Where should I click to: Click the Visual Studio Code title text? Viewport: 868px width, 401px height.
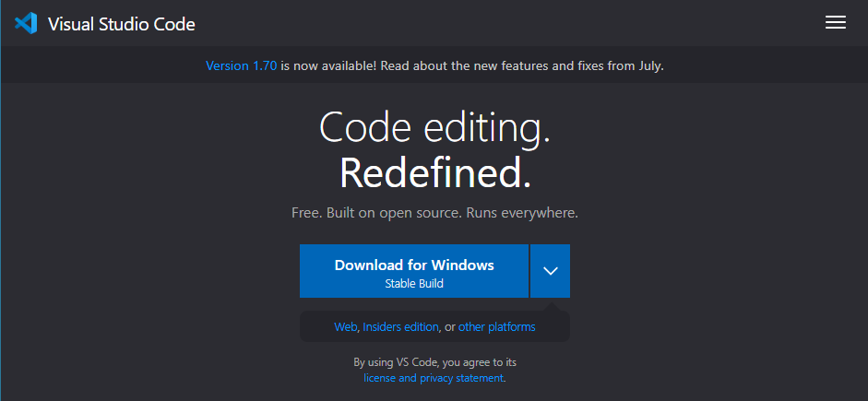tap(121, 24)
